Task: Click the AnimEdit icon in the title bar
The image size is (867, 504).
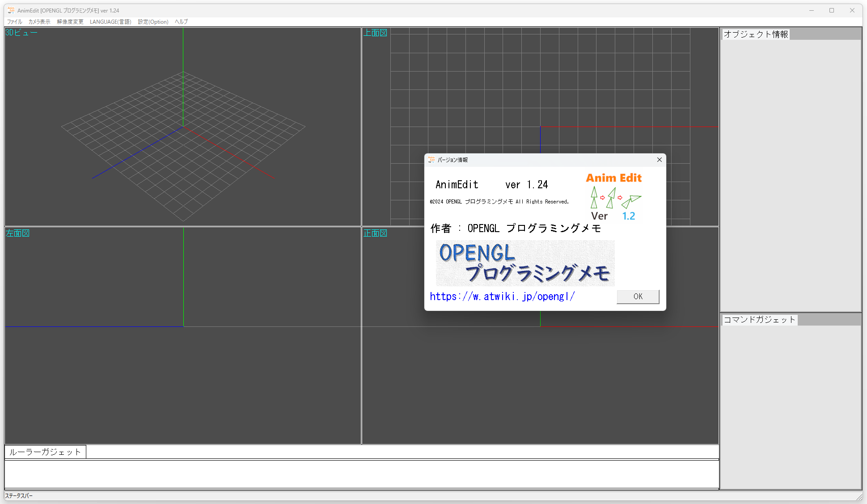Action: (x=11, y=10)
